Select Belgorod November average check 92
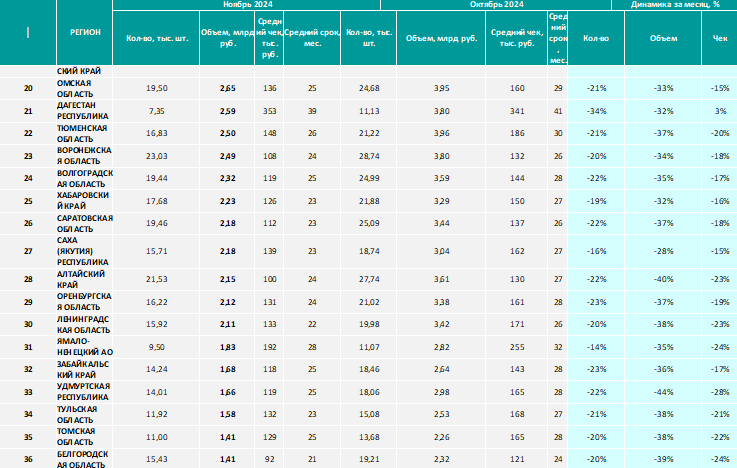The image size is (737, 468). pyautogui.click(x=270, y=459)
